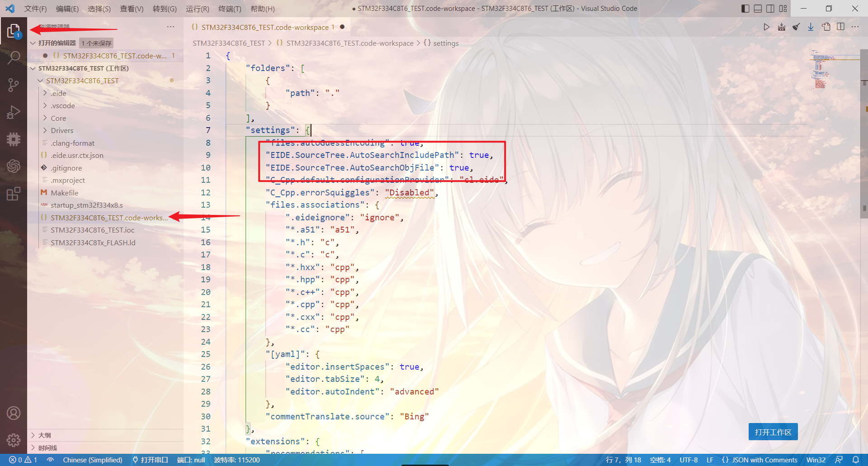Click 打开串口 in status bar
This screenshot has width=868, height=466.
click(150, 460)
